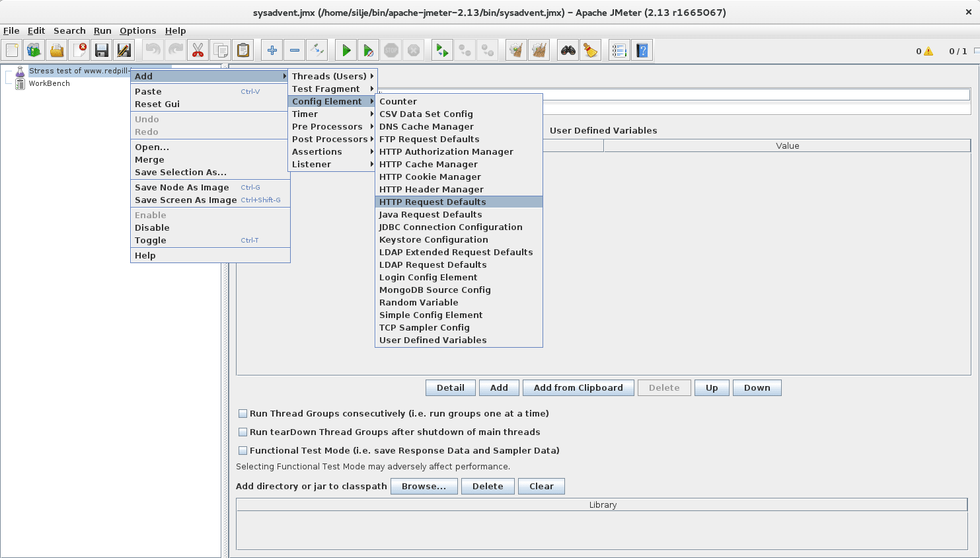Save the test plan with floppy icon

coord(102,50)
